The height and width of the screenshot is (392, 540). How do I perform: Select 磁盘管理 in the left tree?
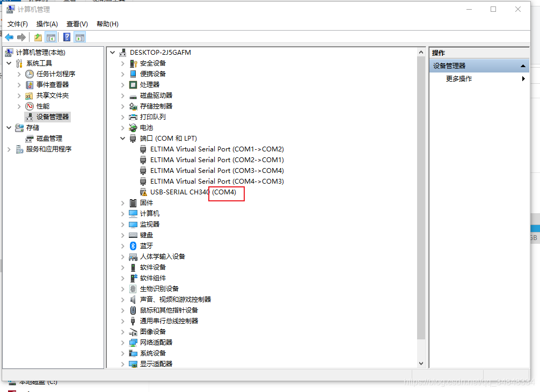click(49, 138)
